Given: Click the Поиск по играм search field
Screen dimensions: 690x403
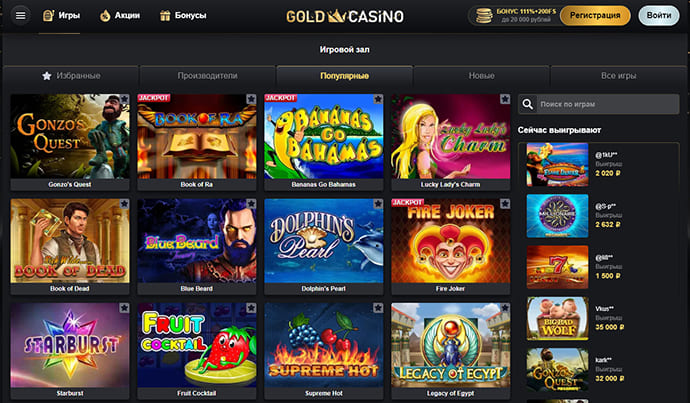Looking at the screenshot, I should [x=598, y=104].
